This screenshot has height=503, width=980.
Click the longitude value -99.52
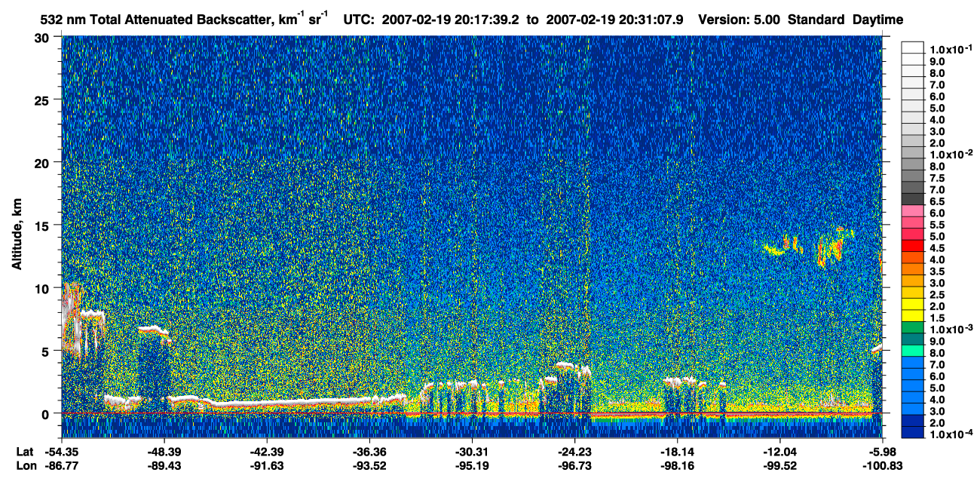point(779,465)
